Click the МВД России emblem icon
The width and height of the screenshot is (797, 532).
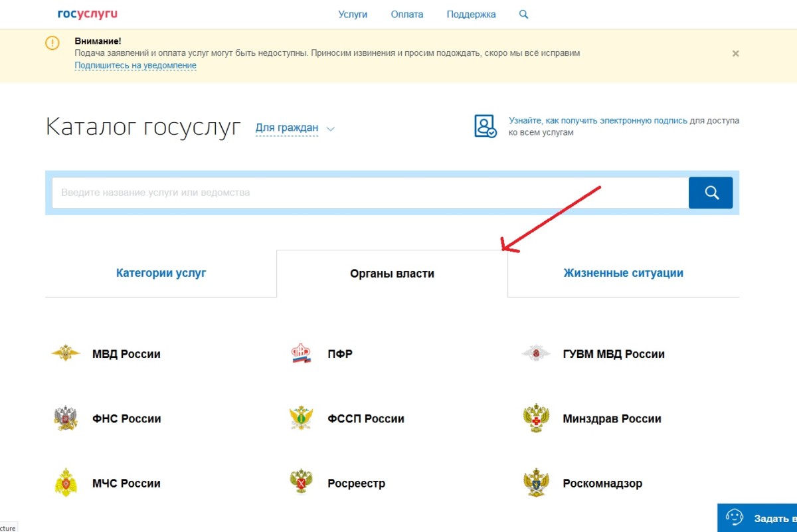pos(66,354)
